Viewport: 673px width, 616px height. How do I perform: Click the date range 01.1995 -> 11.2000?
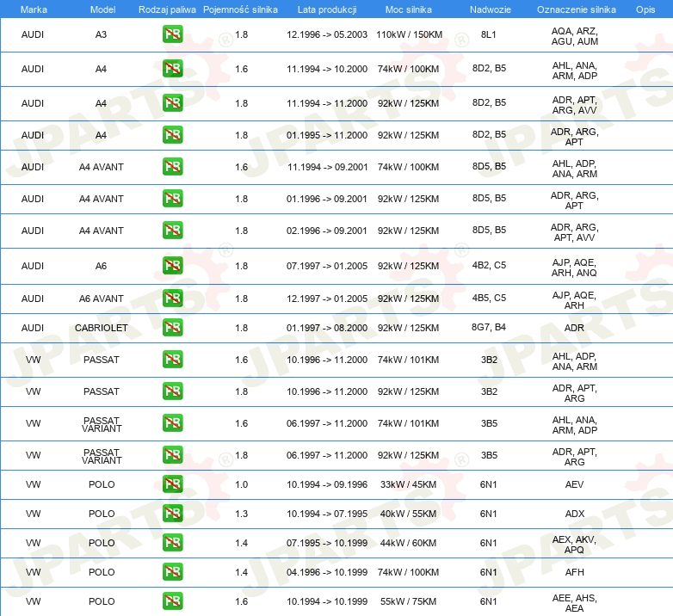pyautogui.click(x=327, y=135)
